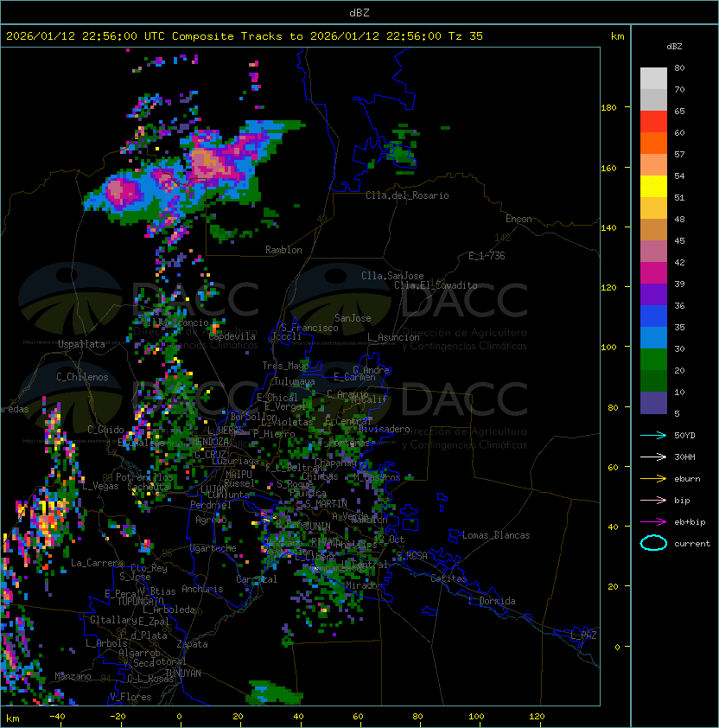The image size is (719, 728).
Task: Click the L_Asuncion map label
Action: click(393, 337)
